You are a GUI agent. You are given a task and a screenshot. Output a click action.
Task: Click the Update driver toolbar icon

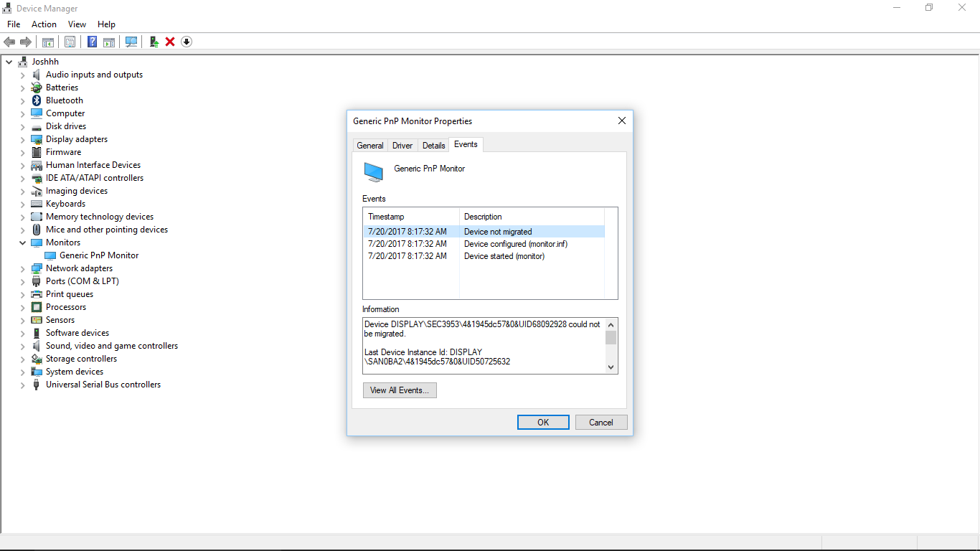[x=154, y=41]
